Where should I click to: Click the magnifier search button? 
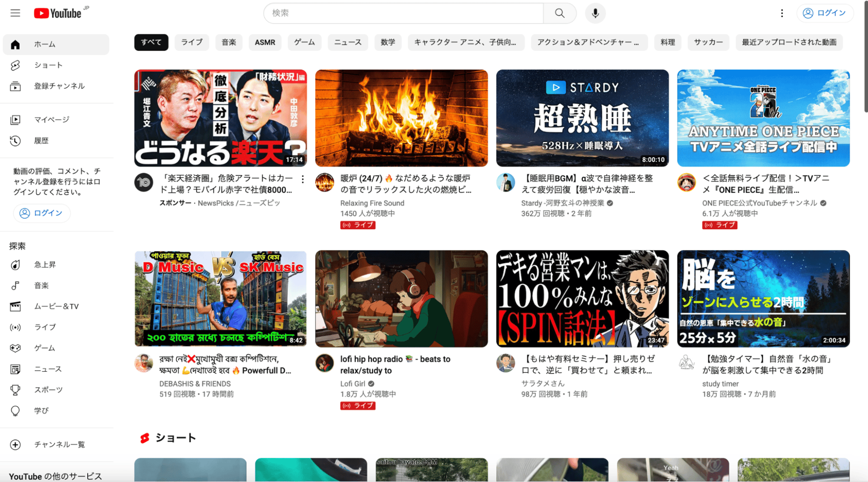point(559,13)
